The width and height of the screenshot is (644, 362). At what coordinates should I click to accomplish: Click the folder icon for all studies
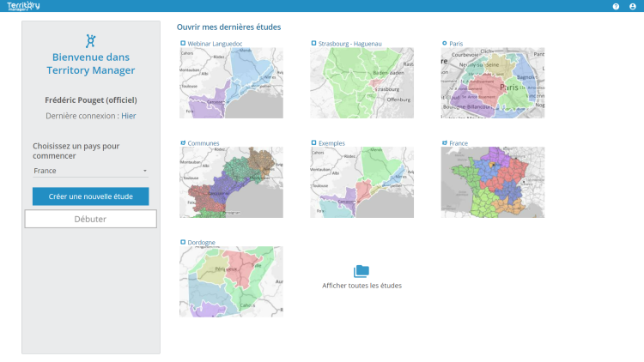coord(361,271)
